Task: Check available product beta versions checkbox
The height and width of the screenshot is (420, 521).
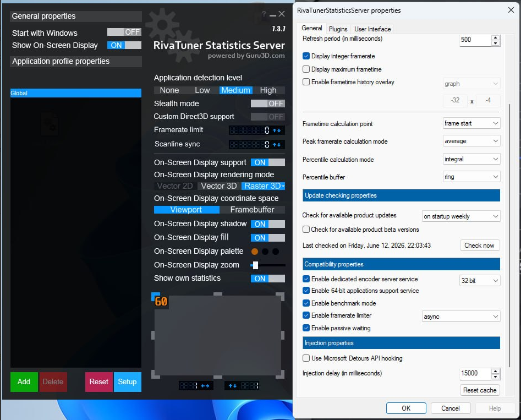Action: [x=306, y=230]
